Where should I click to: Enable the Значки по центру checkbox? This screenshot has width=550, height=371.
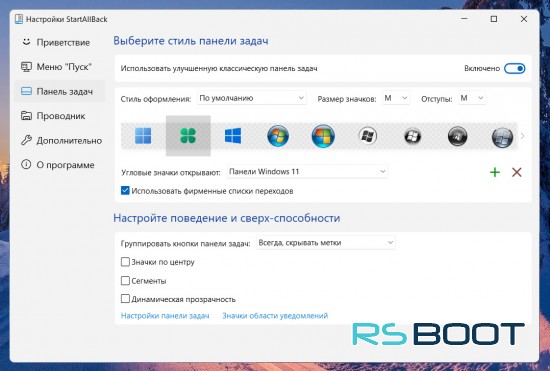coord(125,262)
